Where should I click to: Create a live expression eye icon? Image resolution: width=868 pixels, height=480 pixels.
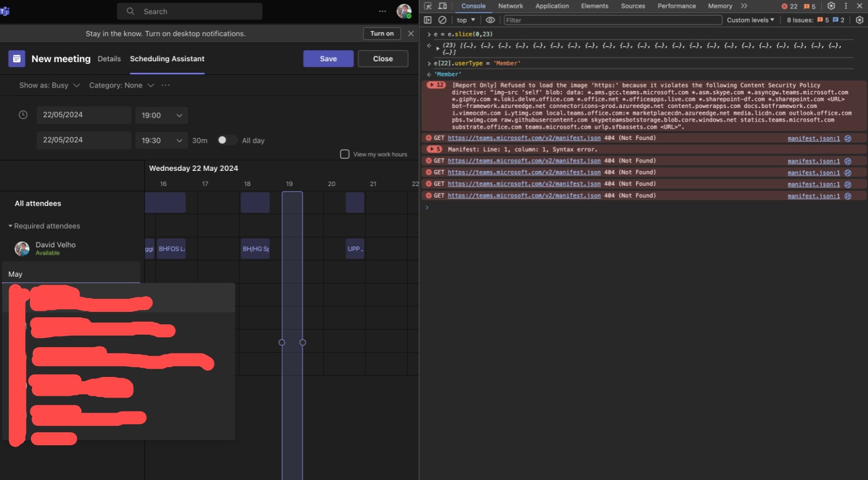click(x=490, y=20)
